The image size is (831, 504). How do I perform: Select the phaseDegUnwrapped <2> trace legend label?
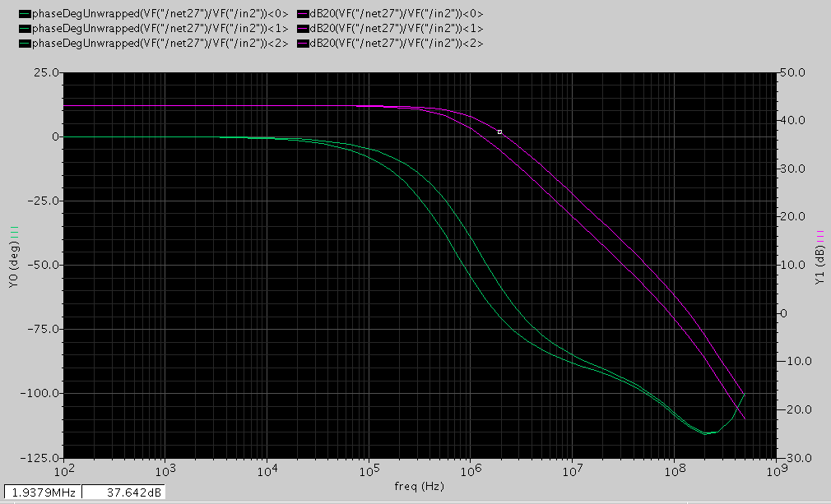(x=160, y=44)
